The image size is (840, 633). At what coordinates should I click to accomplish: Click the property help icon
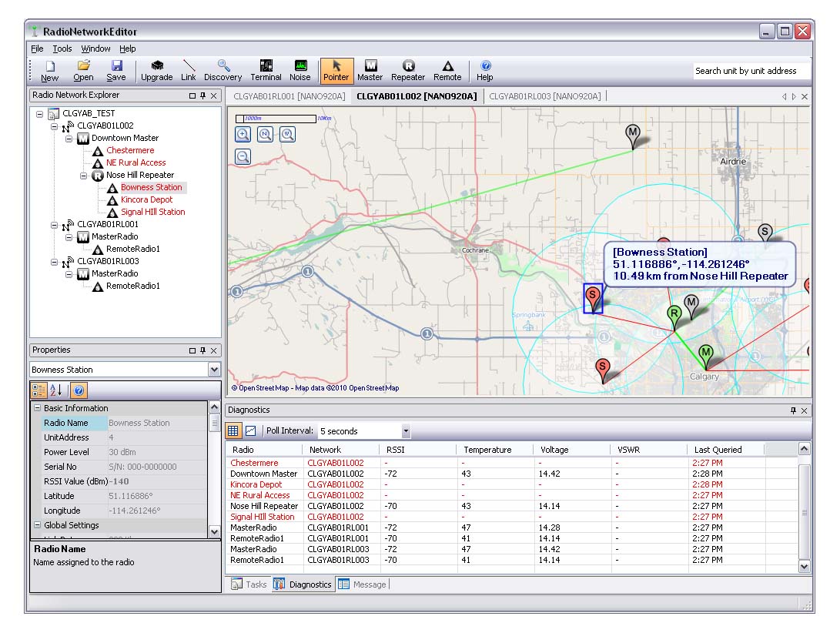pyautogui.click(x=79, y=390)
